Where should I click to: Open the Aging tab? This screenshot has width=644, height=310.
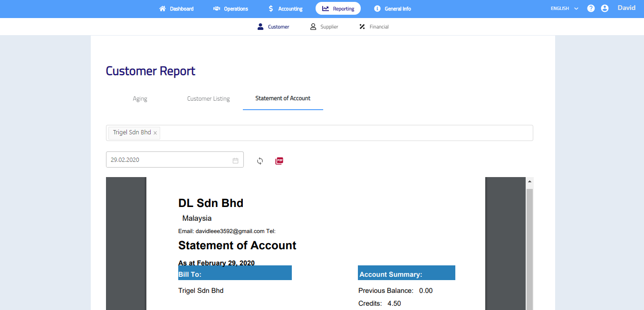click(x=140, y=99)
